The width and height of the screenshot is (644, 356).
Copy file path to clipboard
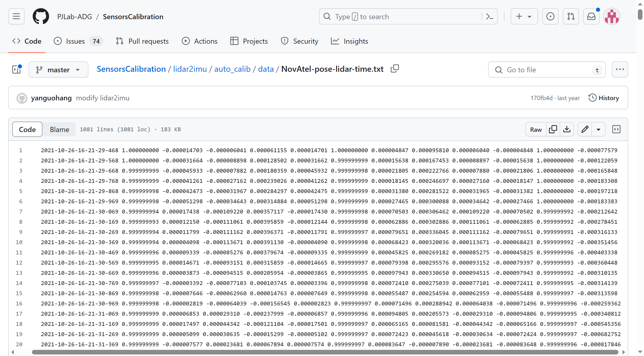395,69
